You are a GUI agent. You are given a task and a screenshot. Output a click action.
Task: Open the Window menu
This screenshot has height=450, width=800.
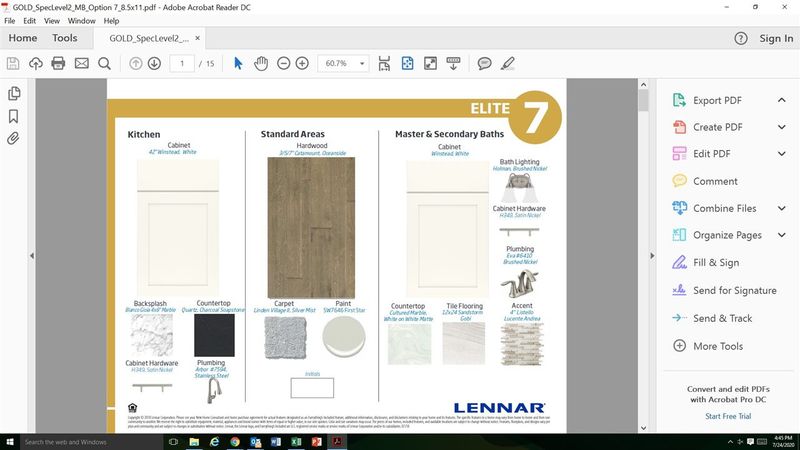(x=82, y=21)
